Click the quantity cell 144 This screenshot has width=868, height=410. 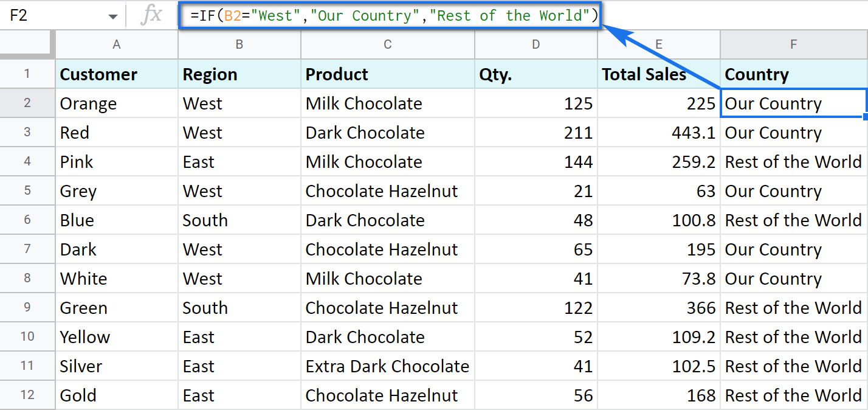(x=536, y=162)
